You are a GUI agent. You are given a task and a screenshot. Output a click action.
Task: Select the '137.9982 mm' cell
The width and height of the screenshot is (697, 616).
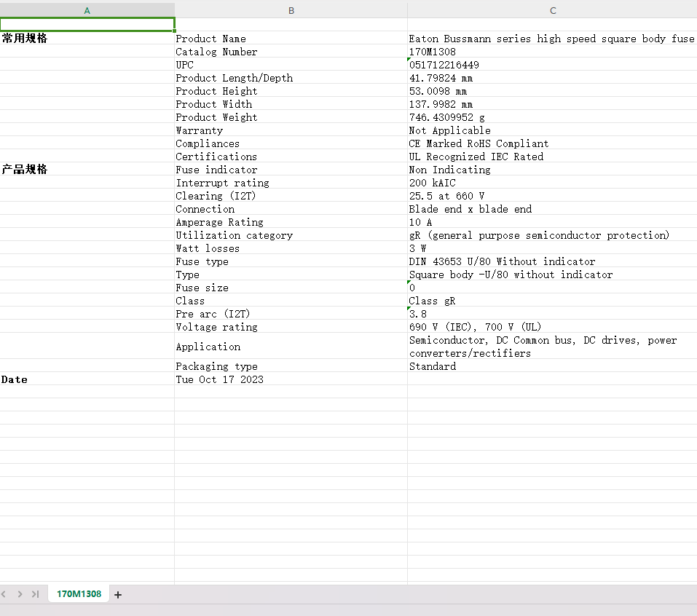point(552,104)
